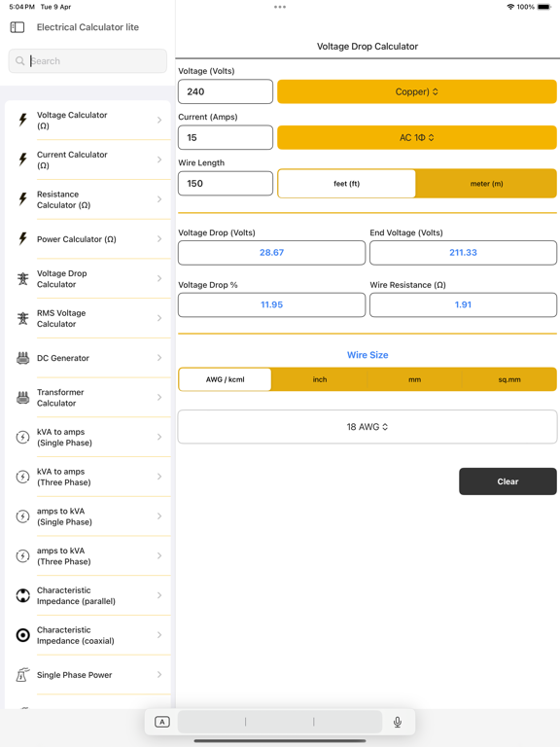Expand Resistance Calculator row chevron
560x747 pixels.
tap(159, 199)
